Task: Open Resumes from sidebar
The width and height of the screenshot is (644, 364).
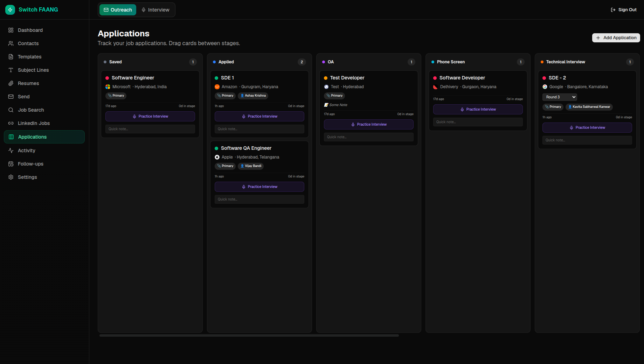Action: (x=44, y=83)
